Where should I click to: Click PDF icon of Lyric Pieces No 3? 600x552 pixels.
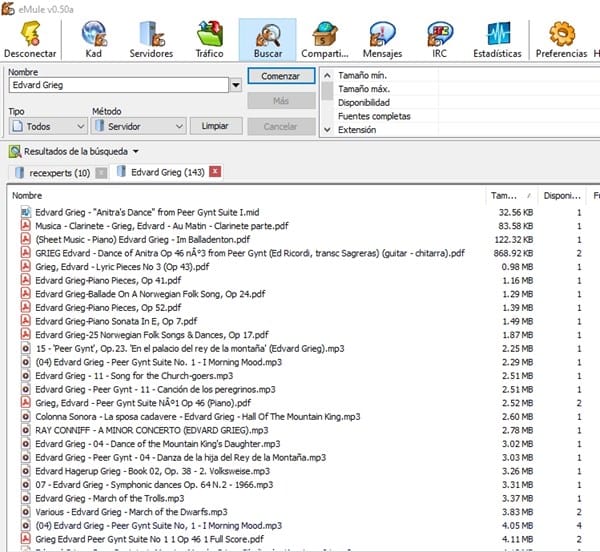(x=26, y=267)
